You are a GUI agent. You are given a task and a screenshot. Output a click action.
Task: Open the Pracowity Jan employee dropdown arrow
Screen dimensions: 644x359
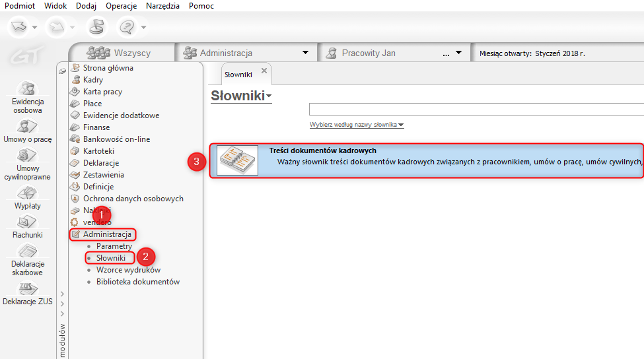459,53
